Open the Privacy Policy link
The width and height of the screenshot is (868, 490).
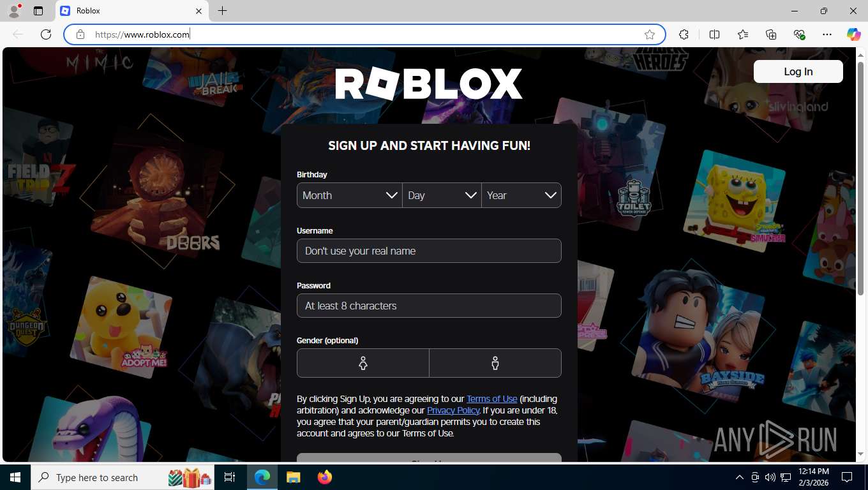pyautogui.click(x=453, y=410)
